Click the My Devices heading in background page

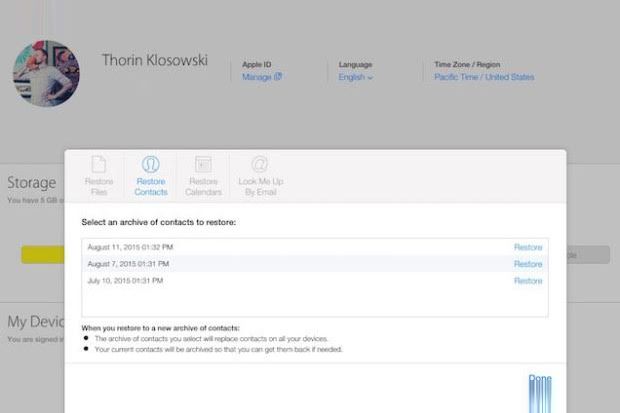point(36,322)
